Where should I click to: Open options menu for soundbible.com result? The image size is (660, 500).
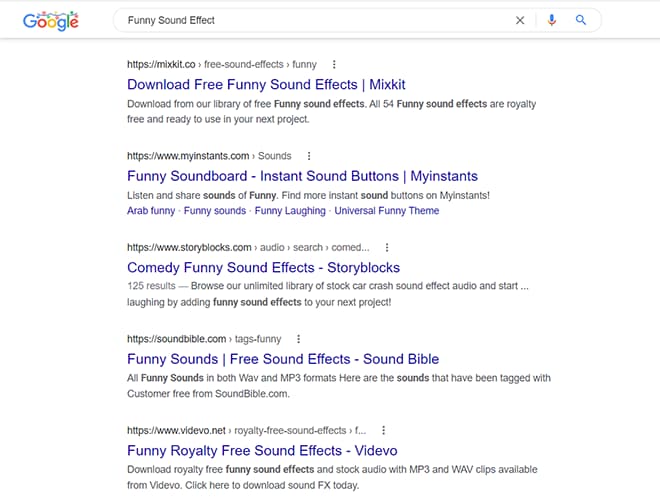coord(298,339)
